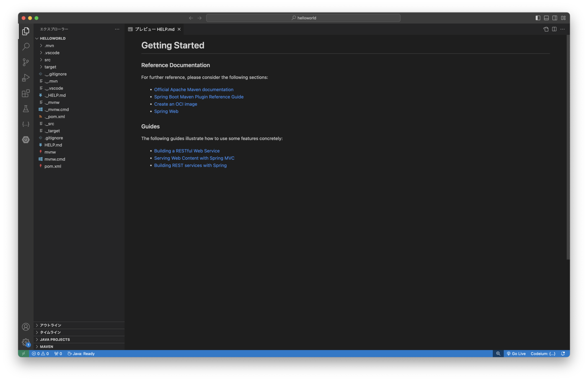Click the Java: Ready status item
Screen dimensions: 588x381
81,353
